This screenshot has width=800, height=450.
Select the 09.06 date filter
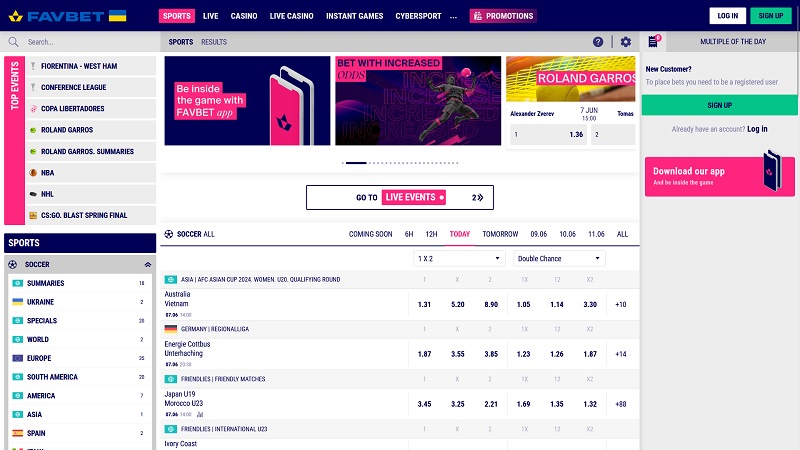tap(538, 234)
